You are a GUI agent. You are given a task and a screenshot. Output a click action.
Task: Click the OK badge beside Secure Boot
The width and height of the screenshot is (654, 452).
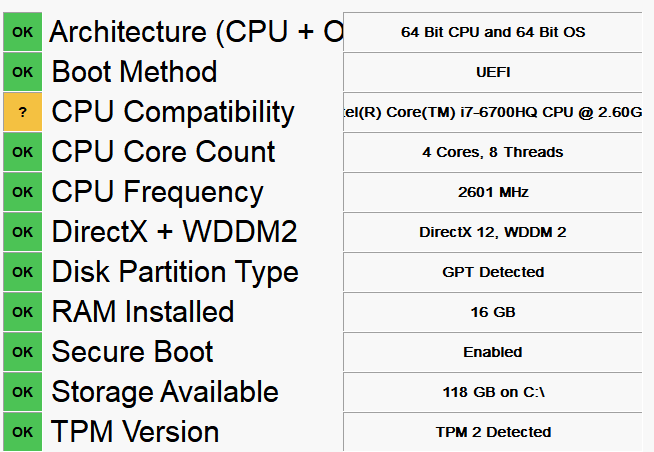pos(23,352)
